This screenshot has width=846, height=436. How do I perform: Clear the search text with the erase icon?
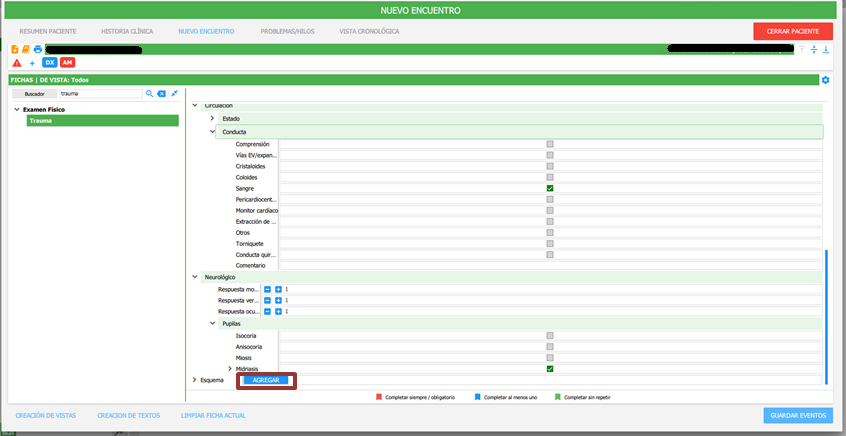(x=162, y=93)
